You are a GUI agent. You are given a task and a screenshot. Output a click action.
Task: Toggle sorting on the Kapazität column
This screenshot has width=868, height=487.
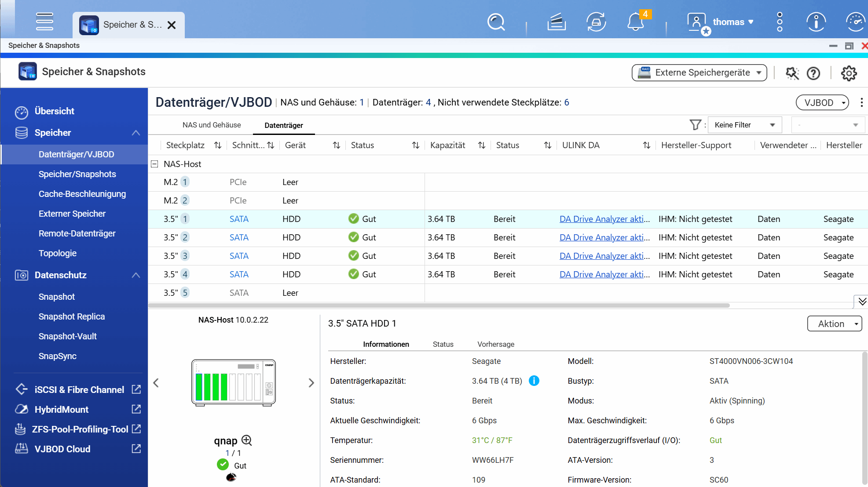[x=481, y=145]
